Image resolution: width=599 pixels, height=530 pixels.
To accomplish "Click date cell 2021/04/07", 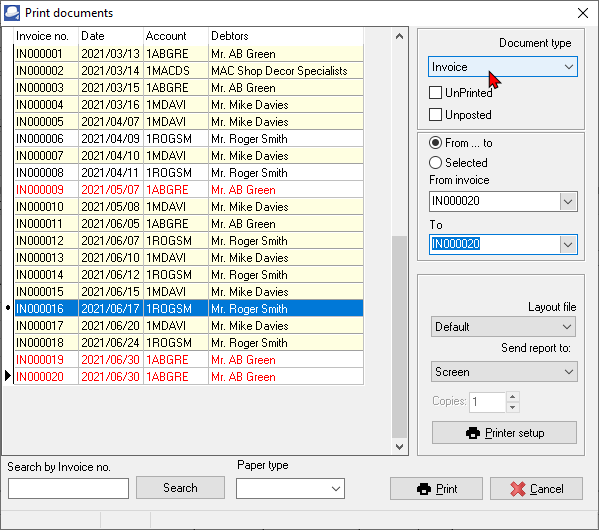I will pos(110,122).
